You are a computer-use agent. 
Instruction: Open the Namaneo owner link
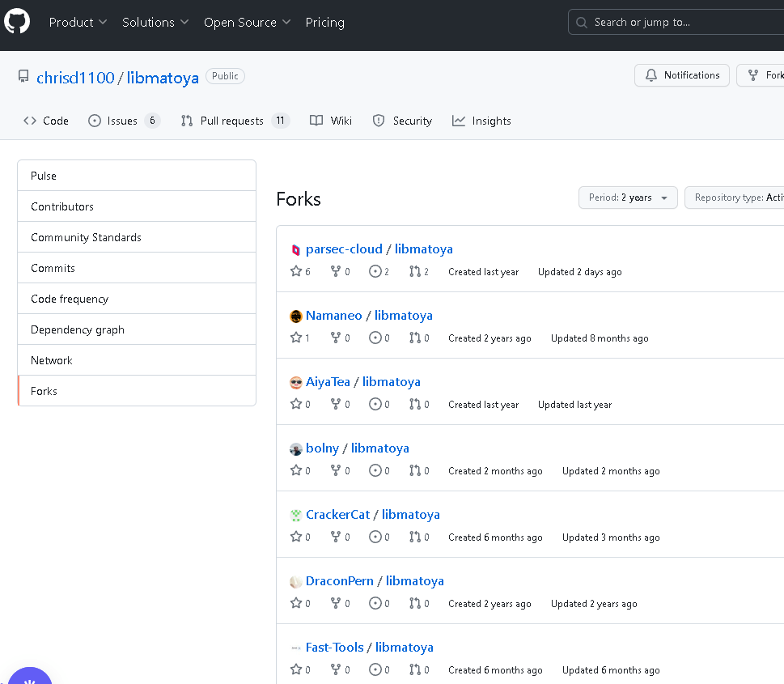click(x=334, y=315)
